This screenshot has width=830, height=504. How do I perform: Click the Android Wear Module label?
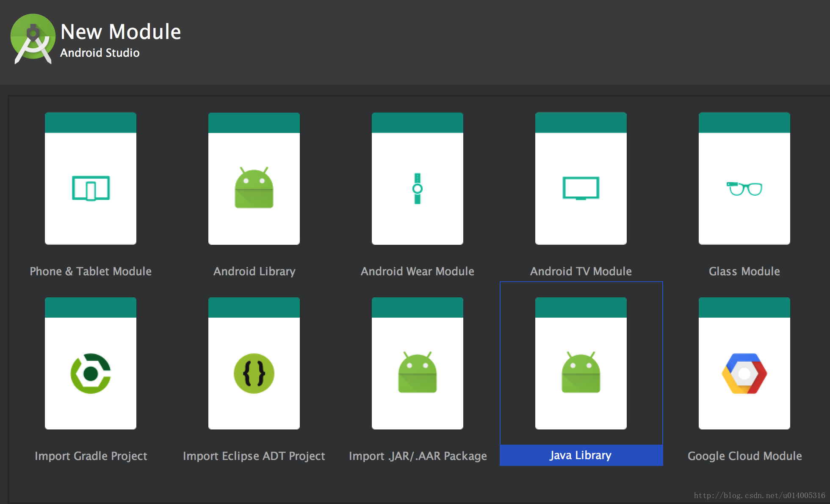click(418, 271)
